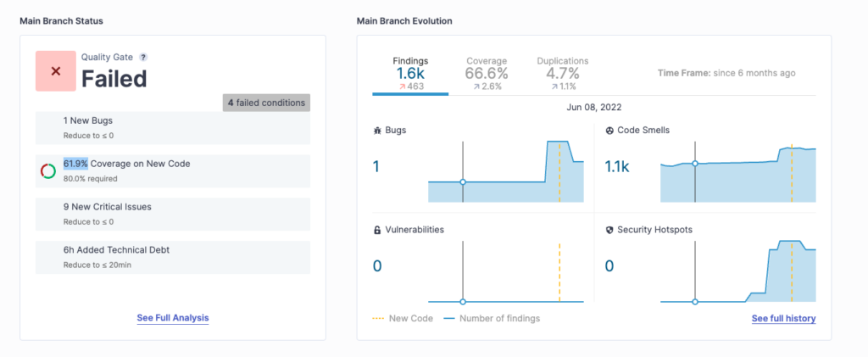Click the Code Smells icon
Image resolution: width=868 pixels, height=357 pixels.
pos(609,131)
